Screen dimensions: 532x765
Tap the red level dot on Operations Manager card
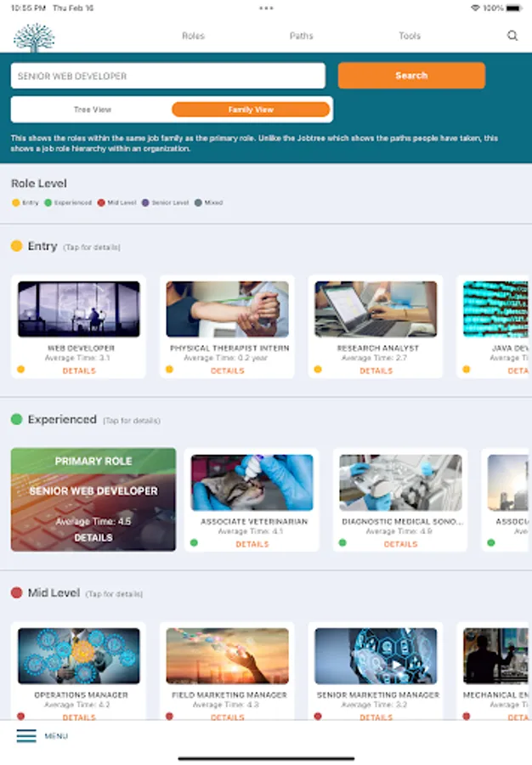tap(21, 716)
